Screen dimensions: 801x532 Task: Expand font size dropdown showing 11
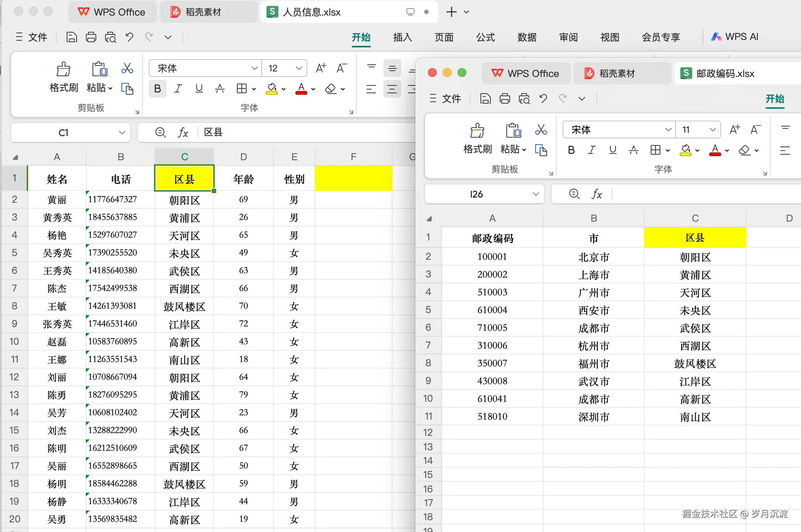[x=713, y=130]
